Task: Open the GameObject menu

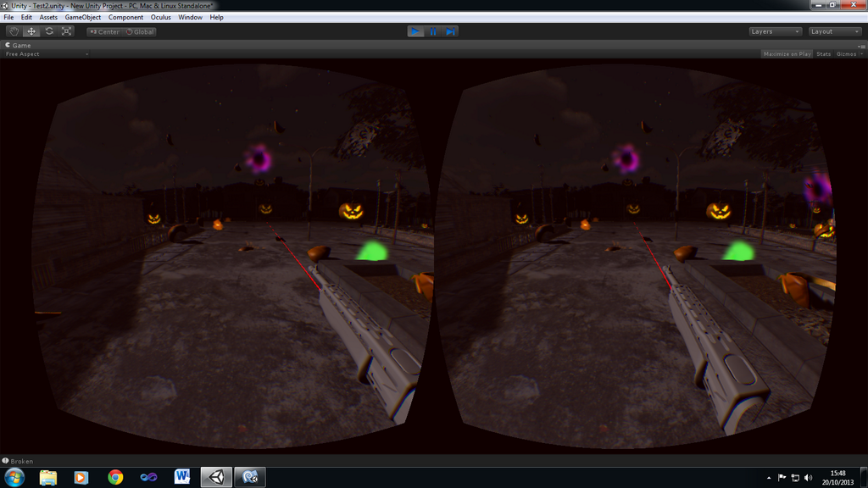Action: pos(83,17)
